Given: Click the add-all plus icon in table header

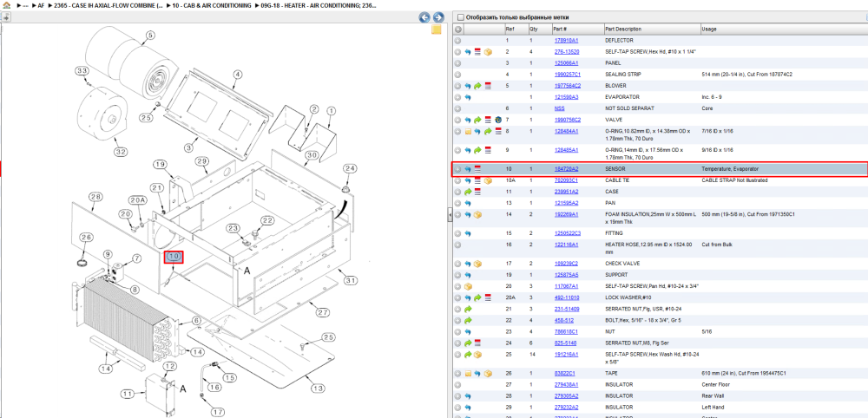Looking at the screenshot, I should point(457,29).
